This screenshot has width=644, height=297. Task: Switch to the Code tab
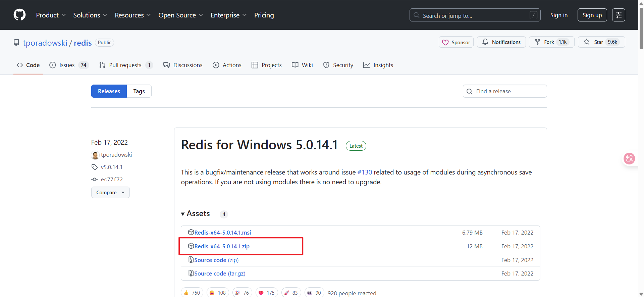coord(28,65)
